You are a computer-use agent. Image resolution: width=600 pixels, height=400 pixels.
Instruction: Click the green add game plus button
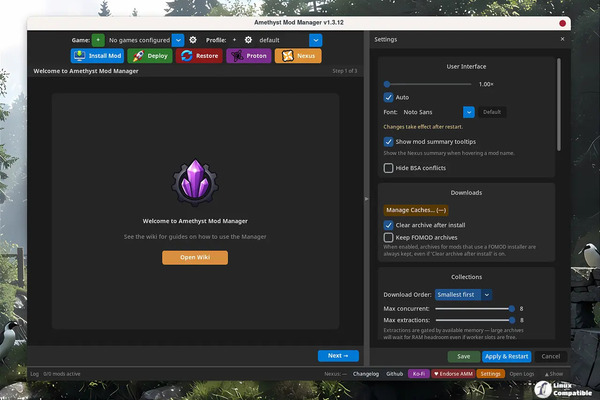click(98, 40)
